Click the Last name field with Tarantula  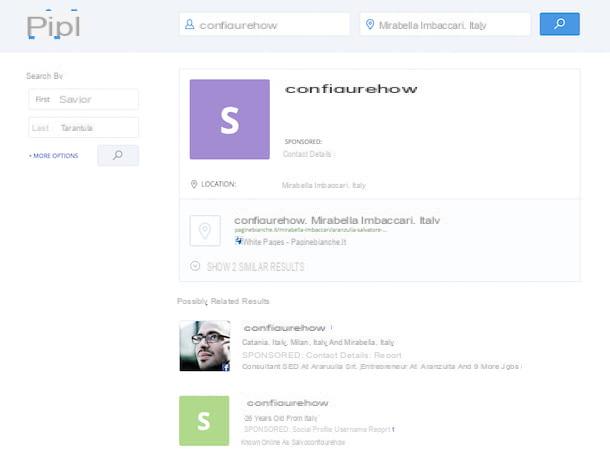coord(83,128)
